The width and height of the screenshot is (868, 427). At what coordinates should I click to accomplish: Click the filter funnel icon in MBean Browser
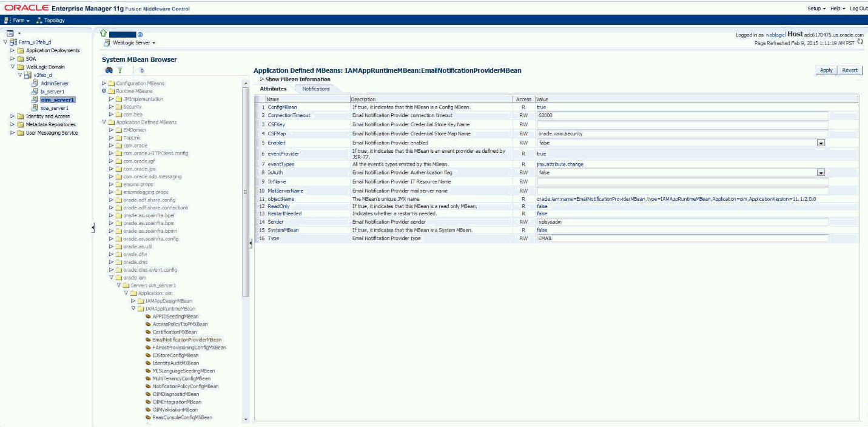click(120, 70)
